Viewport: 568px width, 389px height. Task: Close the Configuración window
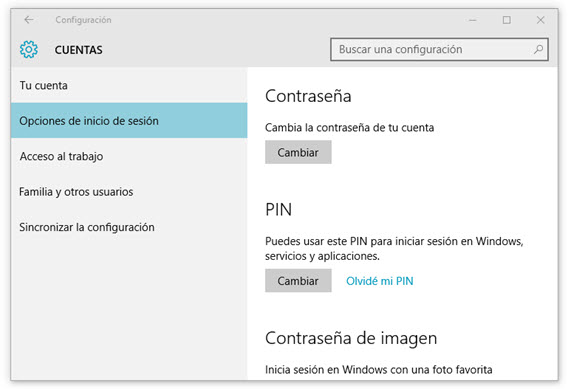pos(540,20)
